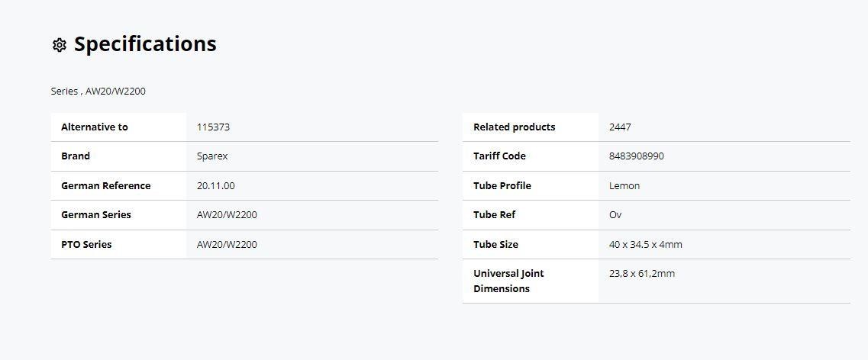Open related product 2447
868x360 pixels.
pos(620,127)
